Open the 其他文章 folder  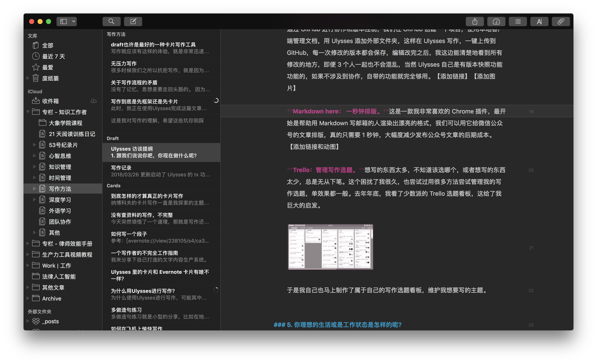pos(63,287)
